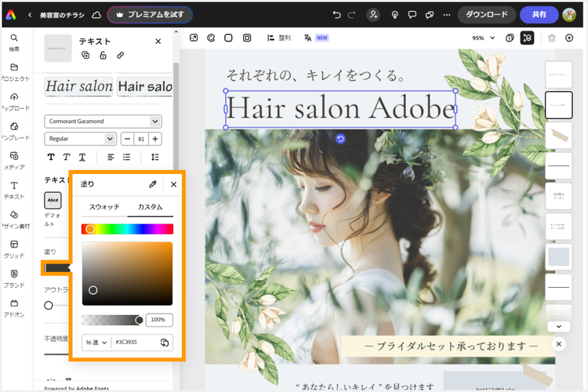
Task: Click the Download button
Action: click(487, 15)
